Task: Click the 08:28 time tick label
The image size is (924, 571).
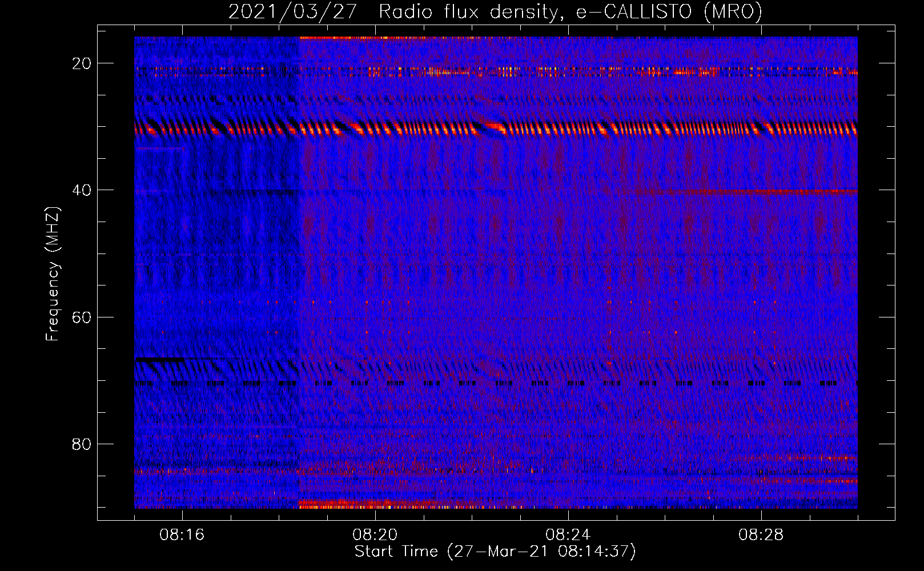Action: coord(761,535)
